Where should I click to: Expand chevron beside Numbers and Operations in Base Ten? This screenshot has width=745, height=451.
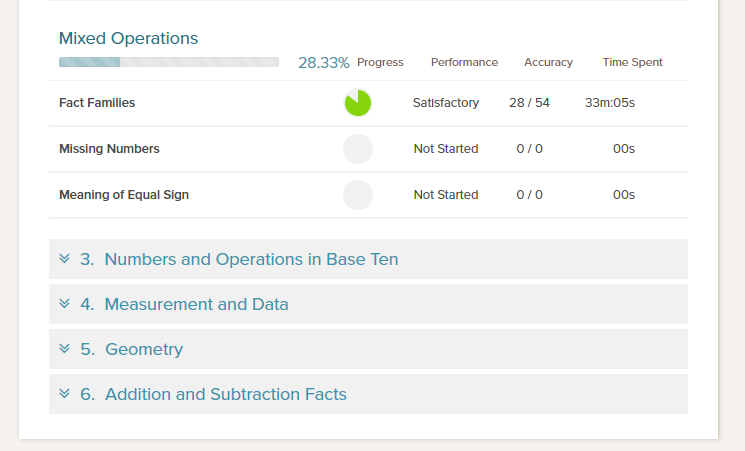pos(65,259)
